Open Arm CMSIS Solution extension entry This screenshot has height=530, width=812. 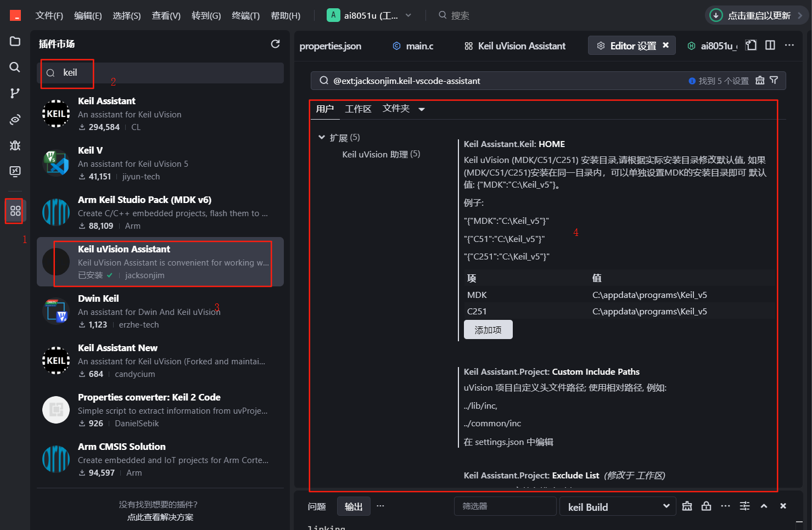(160, 459)
